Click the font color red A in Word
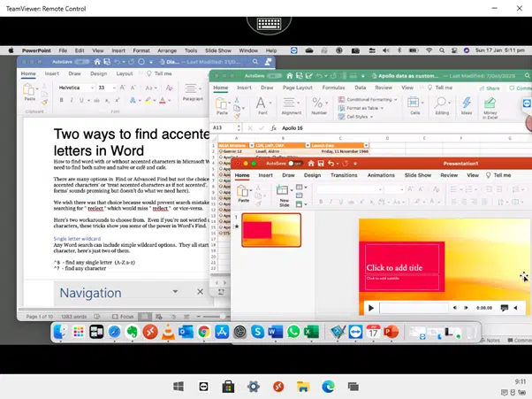The height and width of the screenshot is (399, 532). tap(163, 100)
